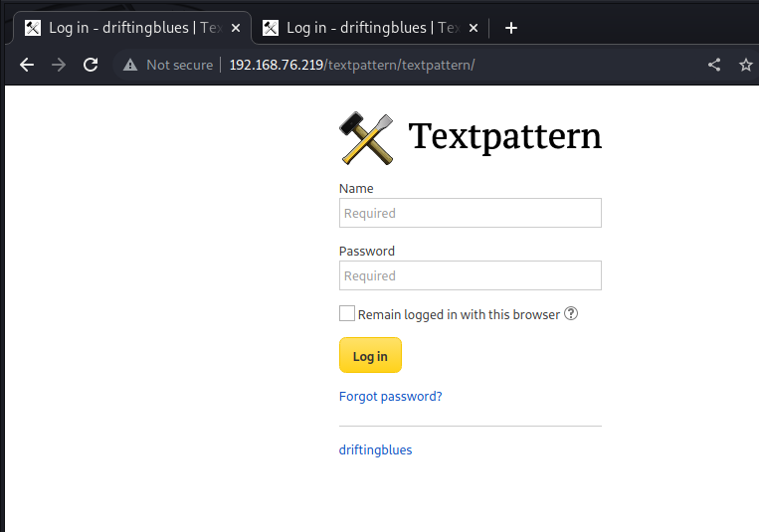Go back with the browser back arrow
The image size is (759, 532).
click(27, 65)
